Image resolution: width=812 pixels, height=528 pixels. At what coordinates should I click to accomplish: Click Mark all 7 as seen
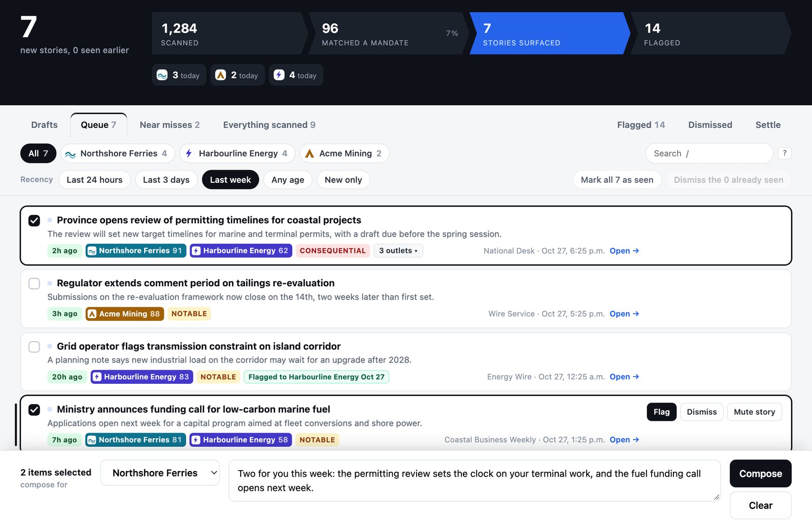pos(617,180)
